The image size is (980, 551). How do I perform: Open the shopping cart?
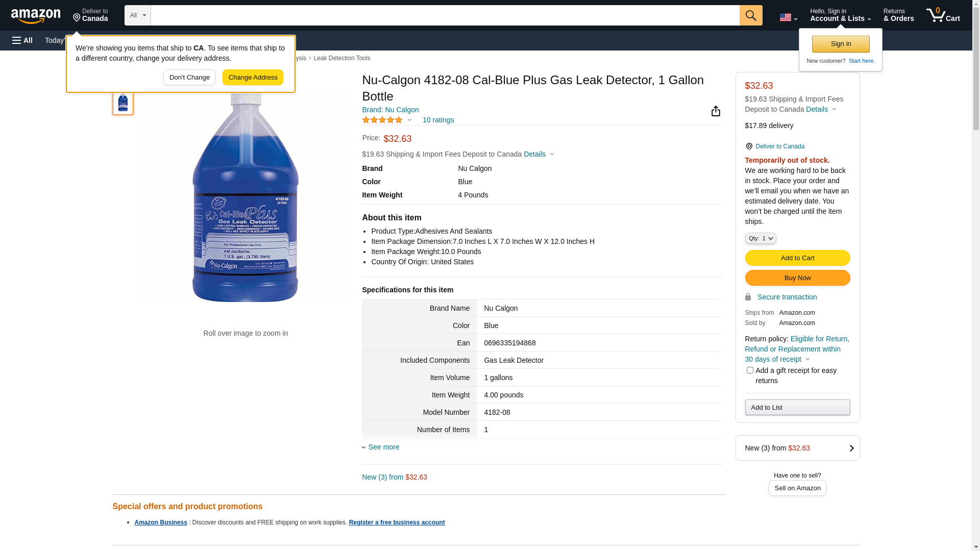click(x=943, y=15)
